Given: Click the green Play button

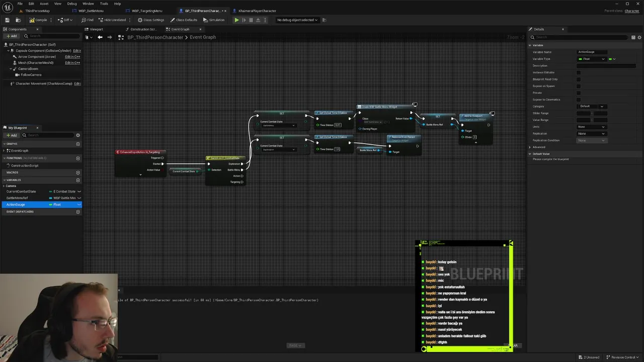Looking at the screenshot, I should coord(236,20).
